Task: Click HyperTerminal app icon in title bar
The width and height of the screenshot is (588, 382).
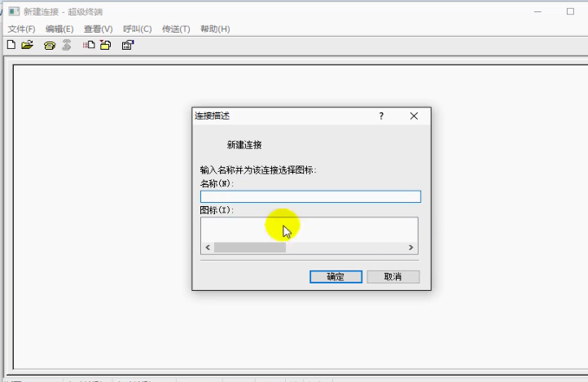Action: point(14,11)
